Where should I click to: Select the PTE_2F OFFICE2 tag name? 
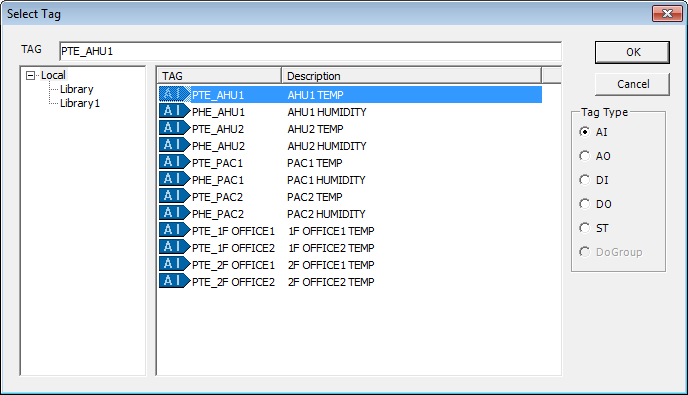pyautogui.click(x=233, y=282)
